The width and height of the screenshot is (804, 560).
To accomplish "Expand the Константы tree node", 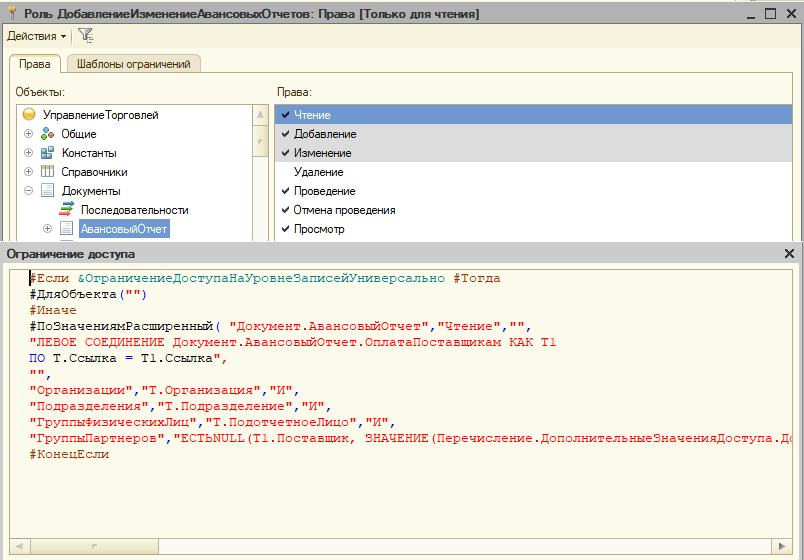I will [x=29, y=153].
